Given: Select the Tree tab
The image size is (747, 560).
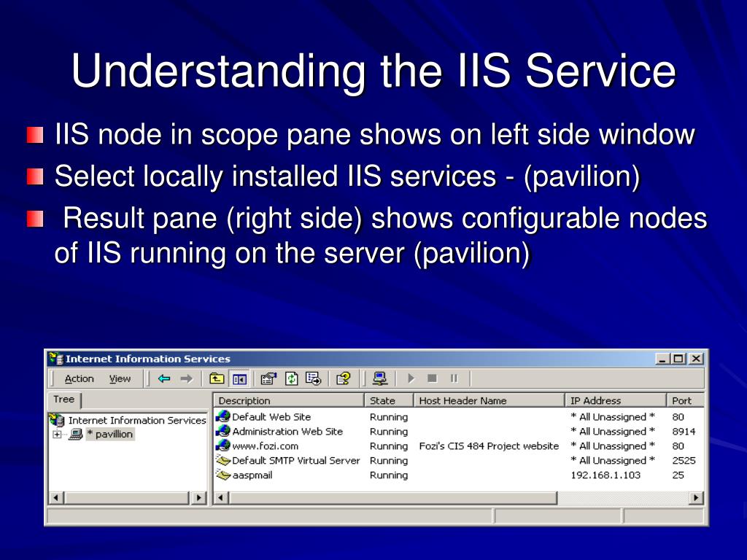Looking at the screenshot, I should tap(64, 400).
